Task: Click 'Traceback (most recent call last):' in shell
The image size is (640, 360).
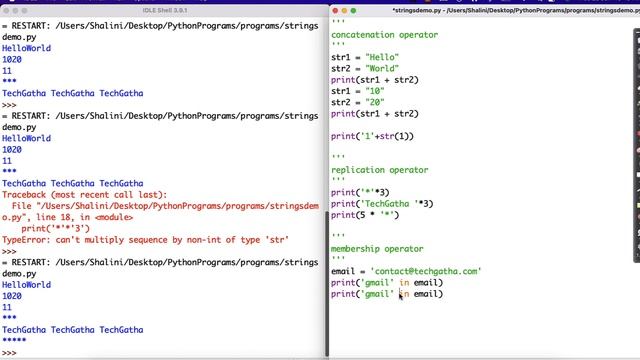Action: tap(84, 195)
